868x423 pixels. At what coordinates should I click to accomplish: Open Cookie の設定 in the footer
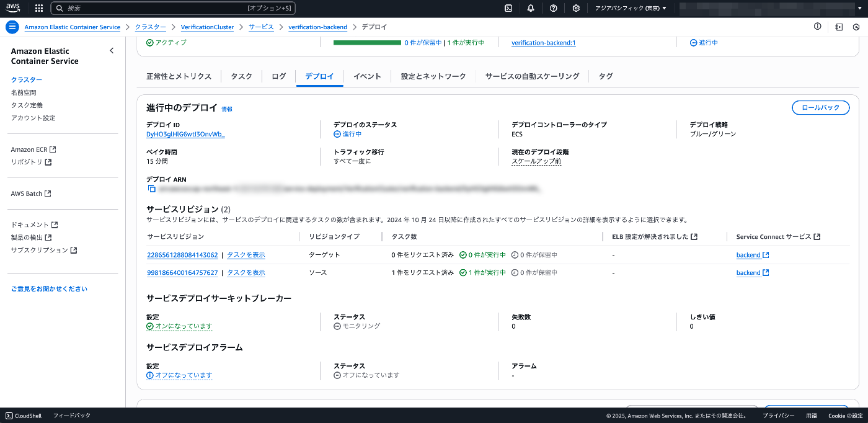point(845,416)
